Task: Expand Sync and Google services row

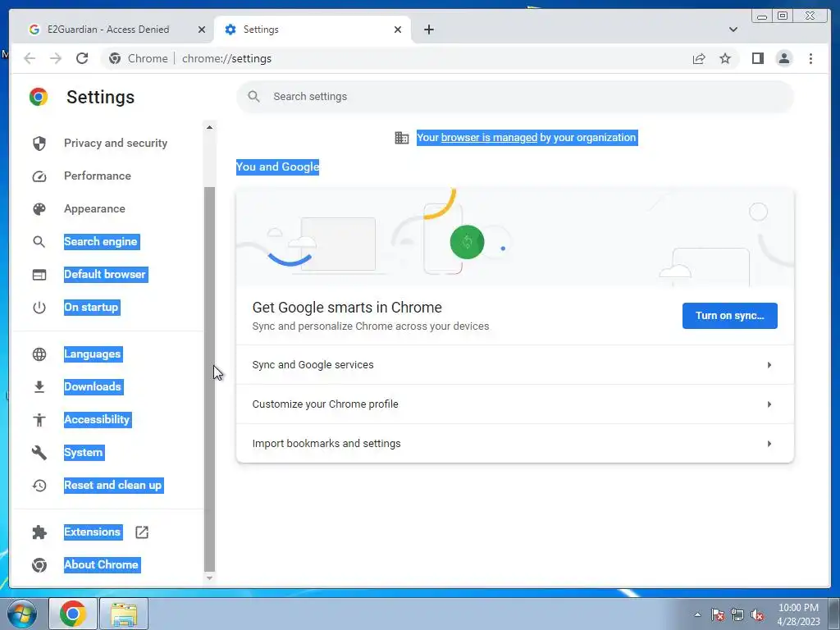Action: (x=515, y=365)
